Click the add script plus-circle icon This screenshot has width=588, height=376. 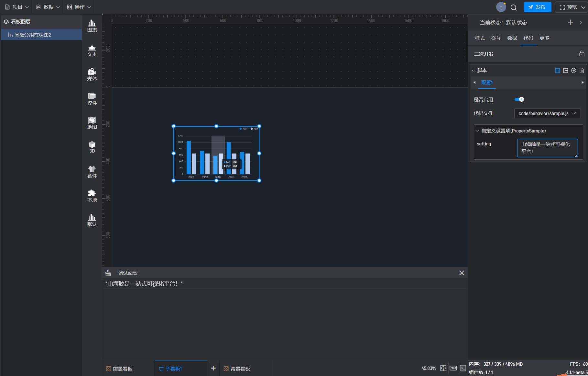coord(573,71)
